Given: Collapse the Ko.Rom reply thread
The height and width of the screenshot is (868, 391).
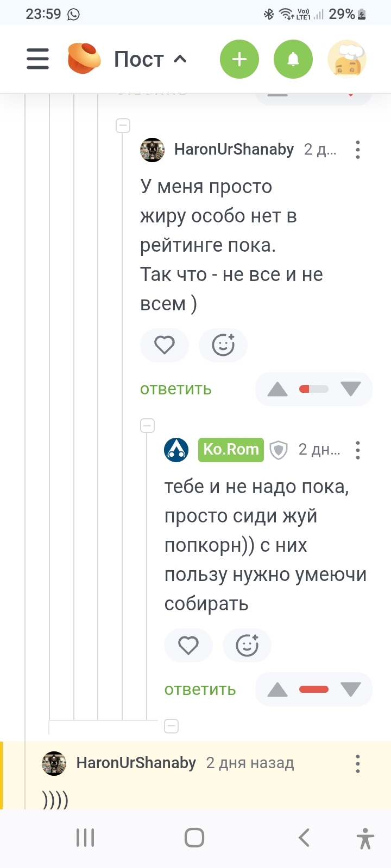Looking at the screenshot, I should tap(148, 425).
